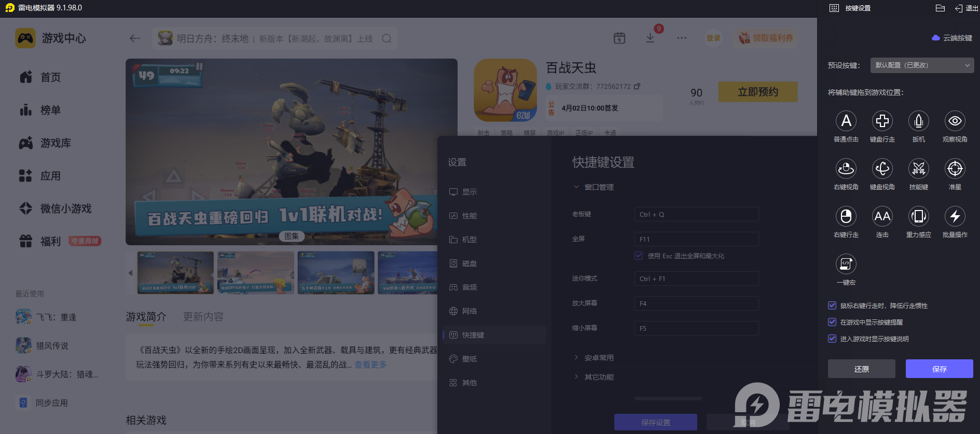The image size is (980, 434).
Task: Click the 放大屏幕 F4 shortcut field
Action: point(697,303)
